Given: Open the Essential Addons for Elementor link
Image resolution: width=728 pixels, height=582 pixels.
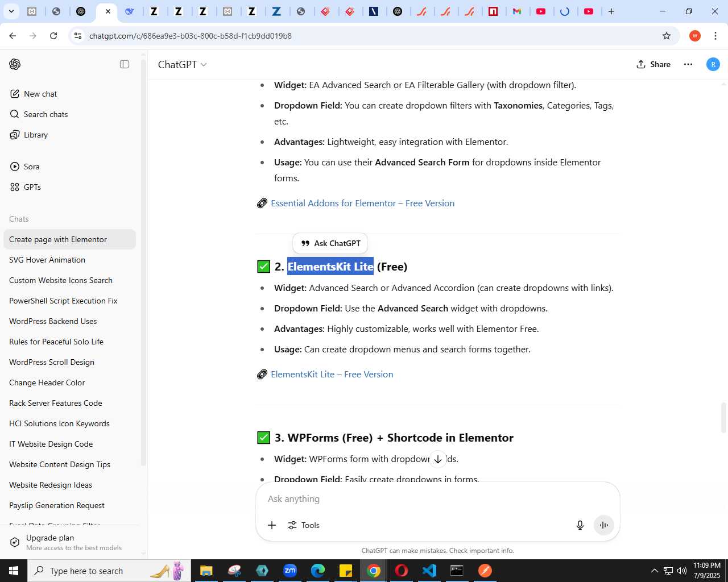Looking at the screenshot, I should pyautogui.click(x=362, y=203).
